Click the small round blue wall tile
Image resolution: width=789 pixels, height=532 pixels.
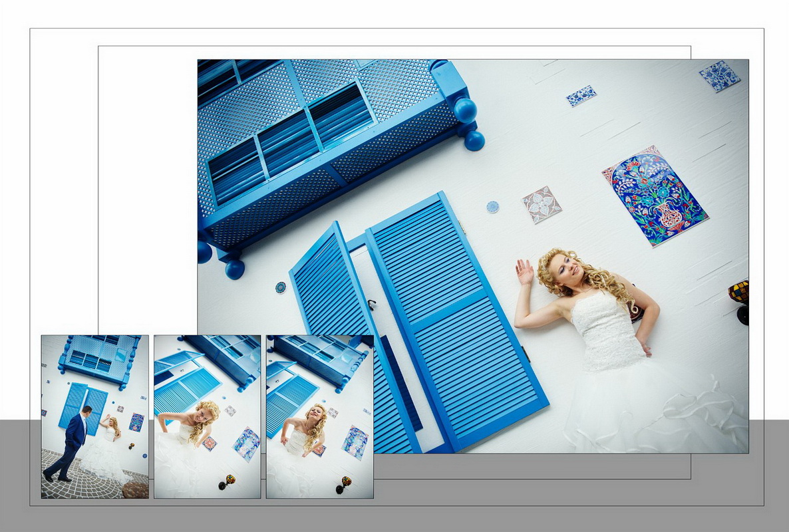tap(492, 207)
